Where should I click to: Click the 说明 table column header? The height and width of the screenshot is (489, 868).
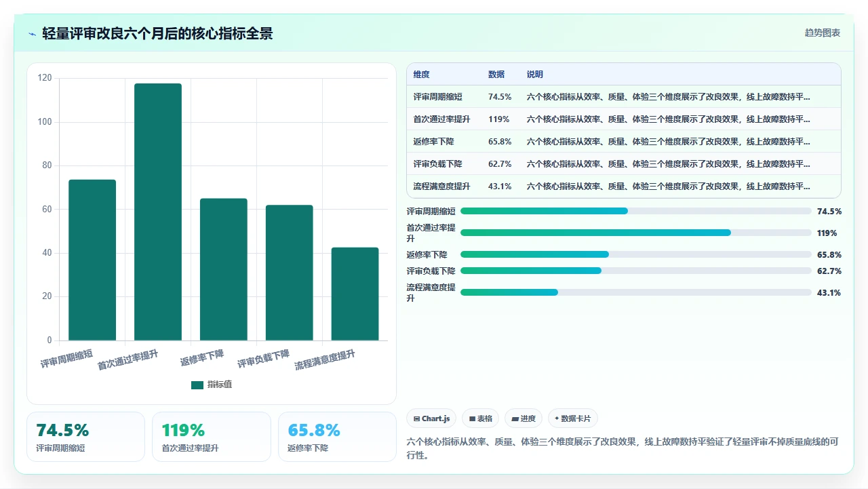tap(535, 75)
